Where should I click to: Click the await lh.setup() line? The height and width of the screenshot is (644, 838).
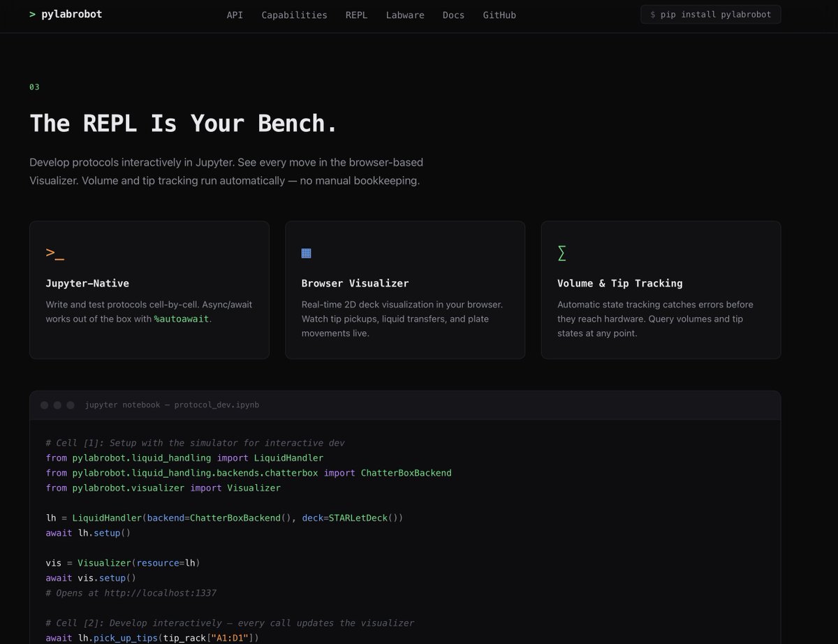(x=88, y=533)
